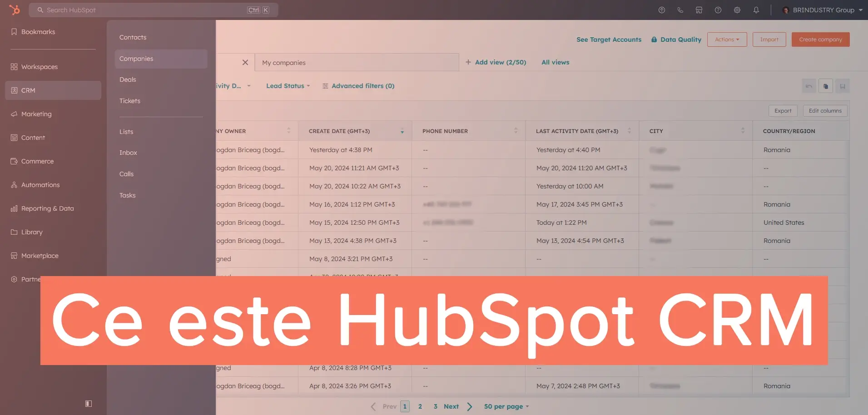Open the BRINDUSTRY Group account menu
The width and height of the screenshot is (868, 415).
822,10
